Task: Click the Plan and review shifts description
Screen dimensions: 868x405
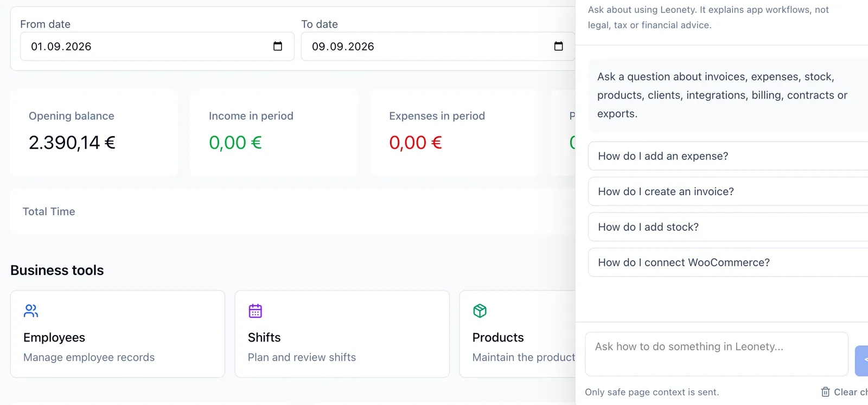Action: click(x=302, y=357)
